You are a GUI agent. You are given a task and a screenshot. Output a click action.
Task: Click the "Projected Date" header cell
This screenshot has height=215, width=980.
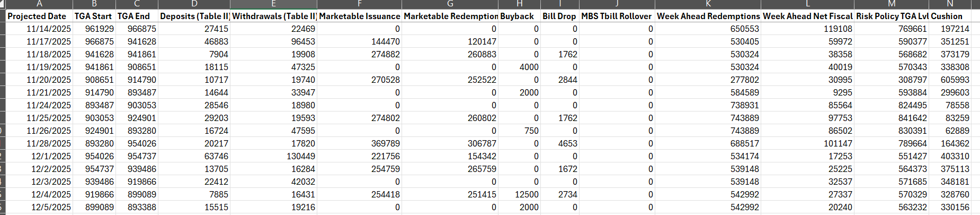pos(39,16)
